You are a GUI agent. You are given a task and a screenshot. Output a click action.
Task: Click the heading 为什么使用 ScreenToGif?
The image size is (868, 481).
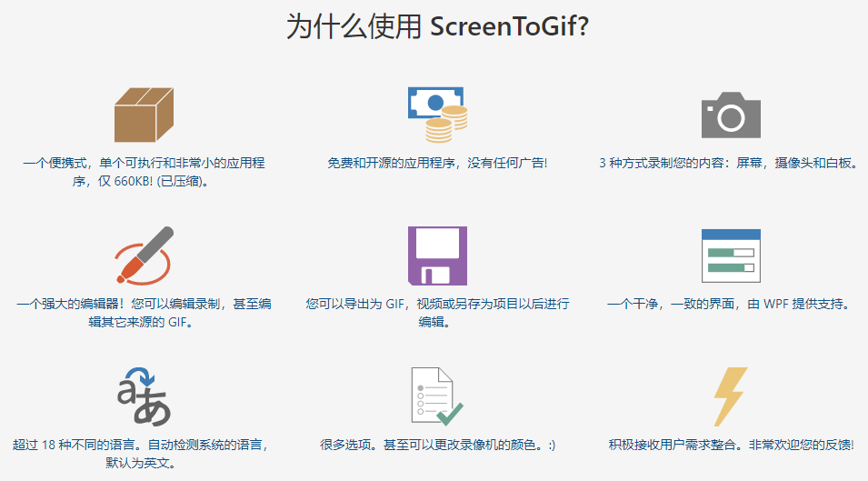pyautogui.click(x=437, y=26)
